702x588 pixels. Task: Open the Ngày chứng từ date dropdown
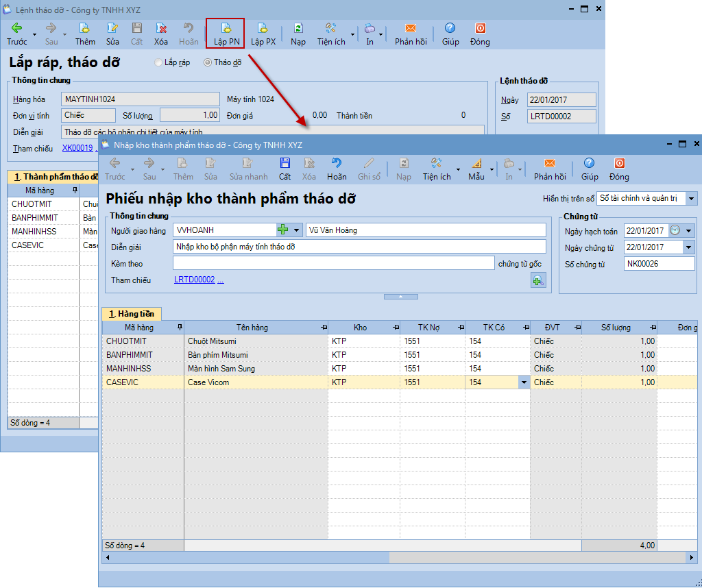coord(689,247)
